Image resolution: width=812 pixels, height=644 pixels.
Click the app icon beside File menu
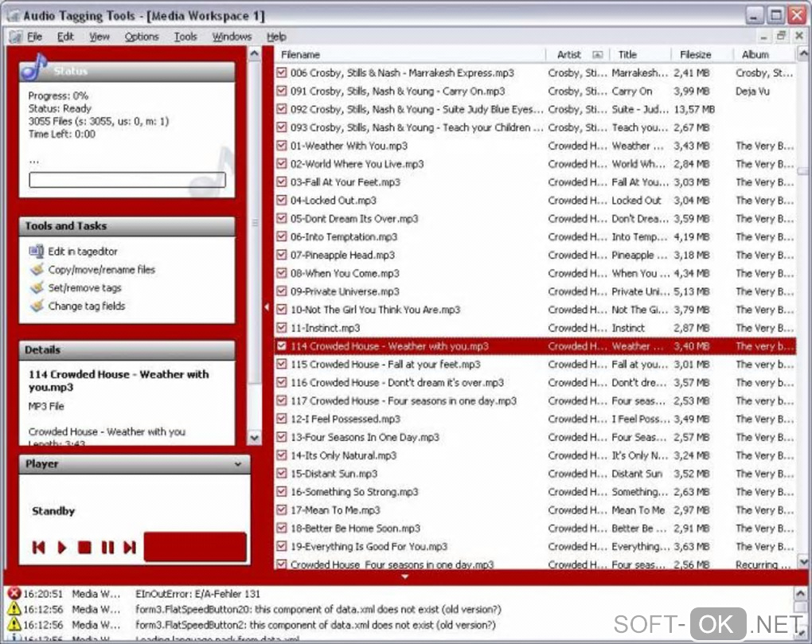(16, 37)
